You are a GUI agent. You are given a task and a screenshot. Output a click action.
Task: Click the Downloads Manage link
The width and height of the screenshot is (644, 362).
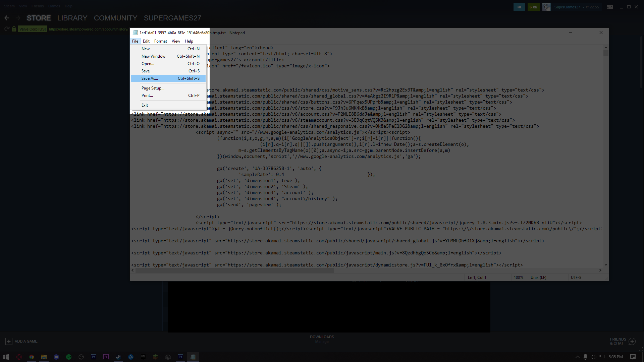322,342
